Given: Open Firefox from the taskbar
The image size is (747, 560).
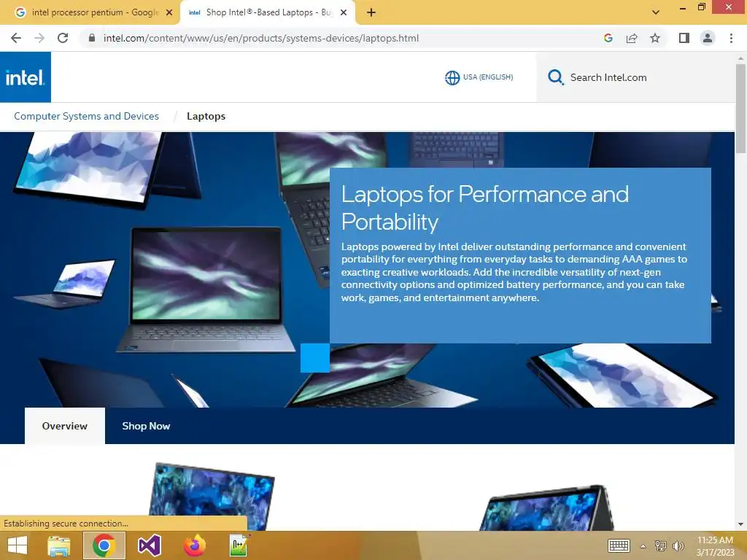Looking at the screenshot, I should coord(194,545).
